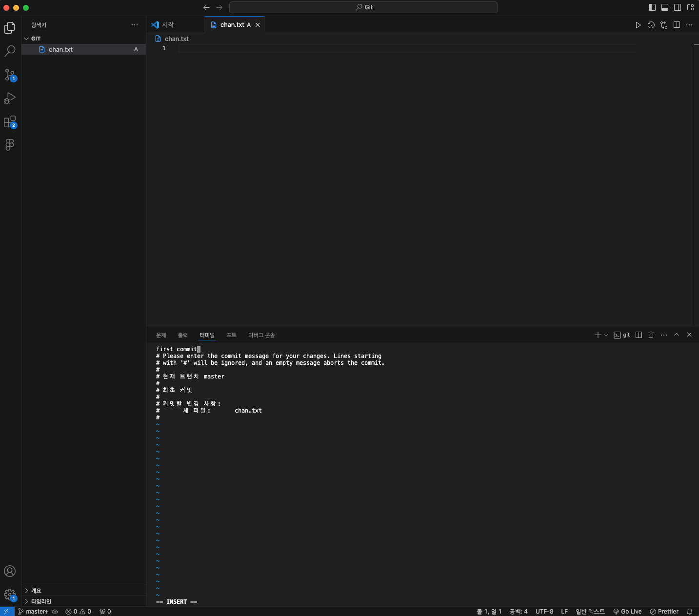The width and height of the screenshot is (699, 616).
Task: Select the 디버그 콘솔 tab
Action: (262, 335)
